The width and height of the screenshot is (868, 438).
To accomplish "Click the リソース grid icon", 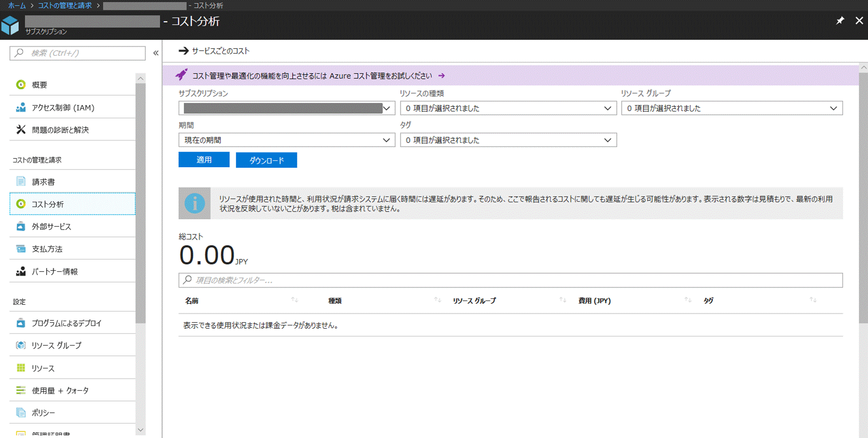I will (x=21, y=368).
